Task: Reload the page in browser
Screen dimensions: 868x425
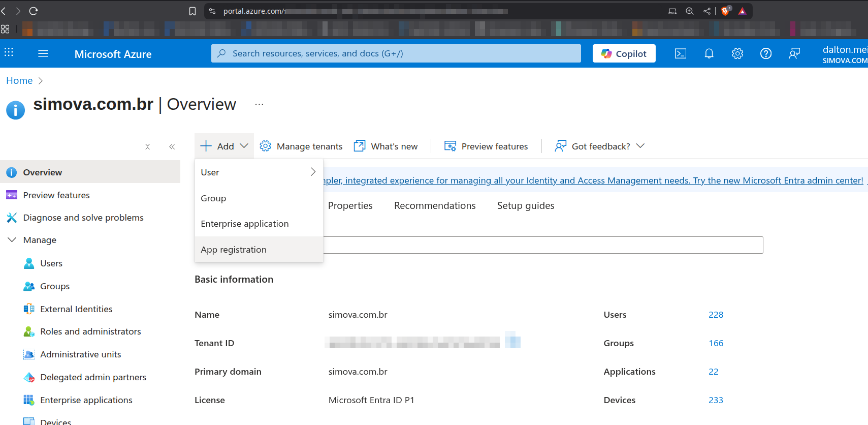Action: pyautogui.click(x=34, y=11)
